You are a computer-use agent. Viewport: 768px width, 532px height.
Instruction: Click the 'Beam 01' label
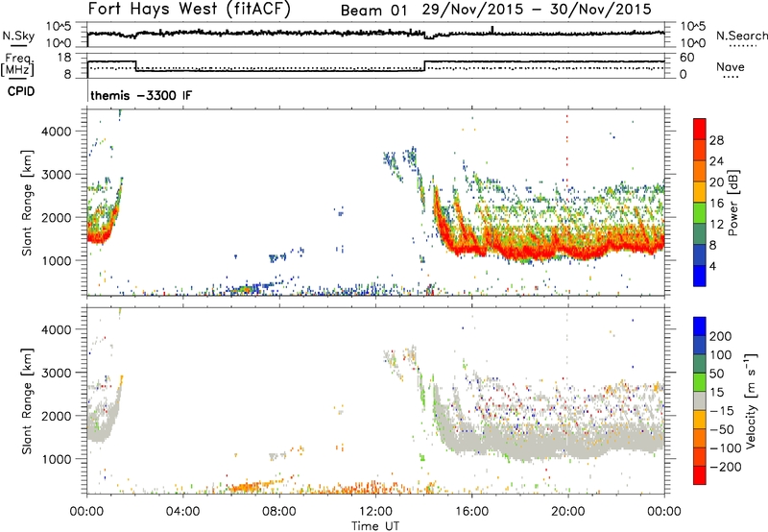coord(373,11)
